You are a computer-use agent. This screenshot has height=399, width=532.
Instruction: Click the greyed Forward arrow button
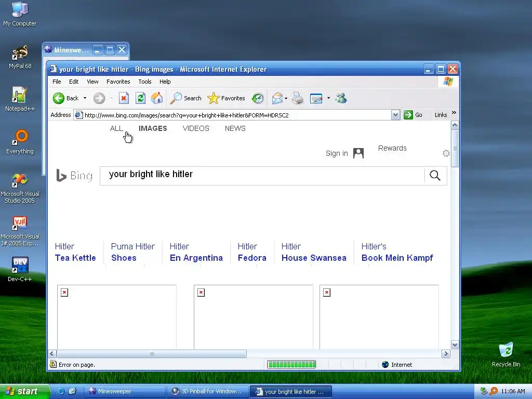[x=99, y=98]
